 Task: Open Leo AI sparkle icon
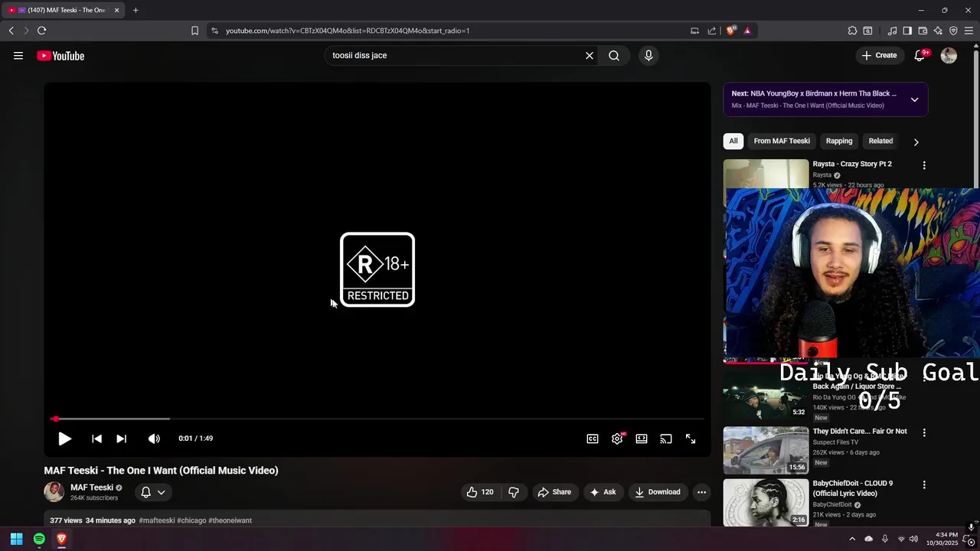[938, 31]
